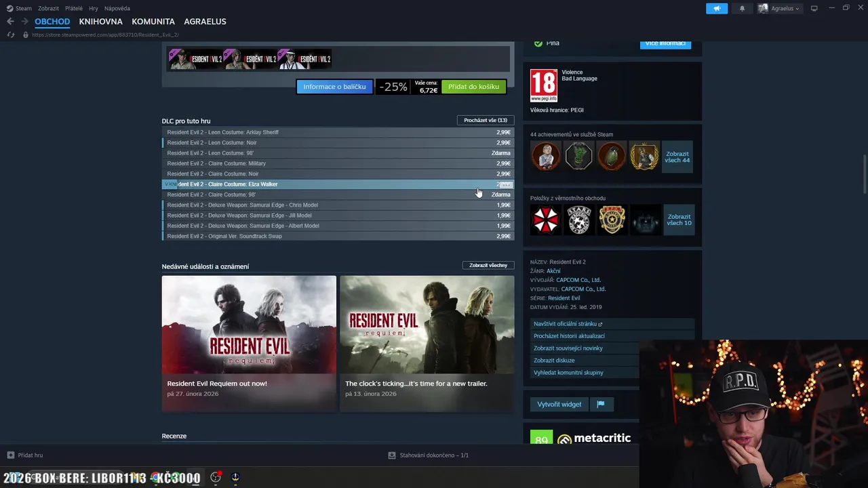Click the grenade achievement icon
The height and width of the screenshot is (488, 868).
611,156
